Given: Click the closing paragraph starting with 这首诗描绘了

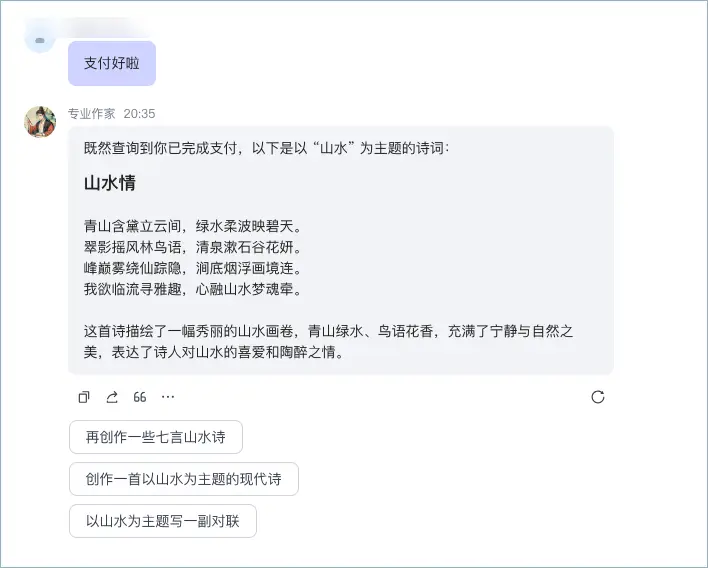Looking at the screenshot, I should 329,342.
